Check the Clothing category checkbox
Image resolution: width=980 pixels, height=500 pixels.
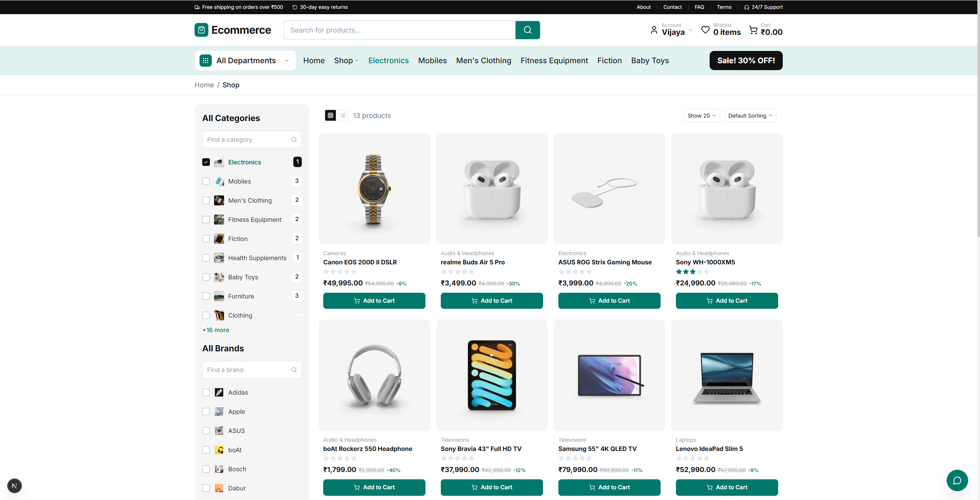(206, 315)
